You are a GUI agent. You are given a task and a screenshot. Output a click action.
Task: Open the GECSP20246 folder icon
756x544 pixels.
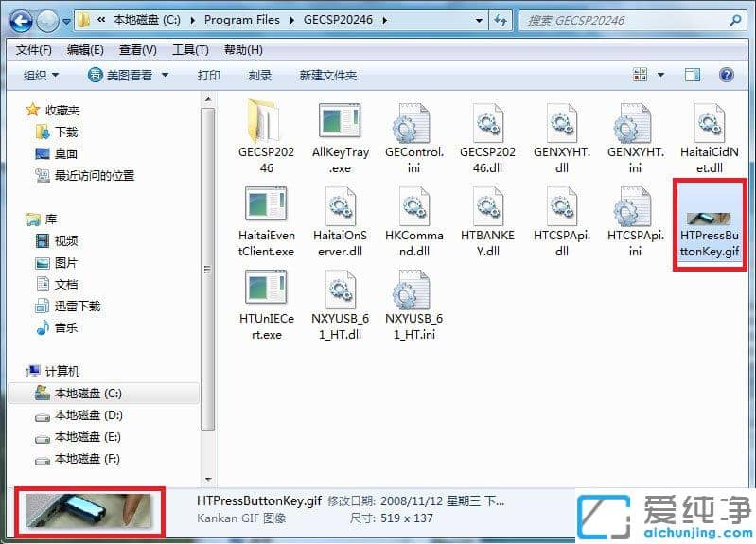264,121
